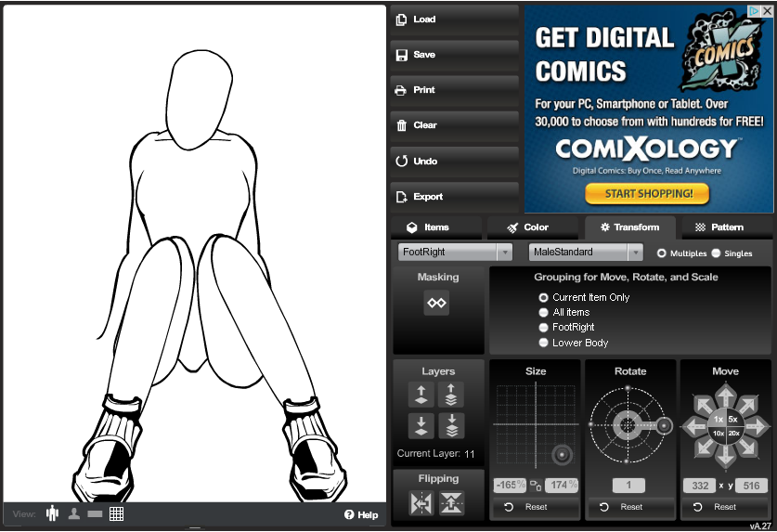The image size is (777, 532).
Task: Click Start Shopping in the Comixology ad
Action: tap(647, 194)
